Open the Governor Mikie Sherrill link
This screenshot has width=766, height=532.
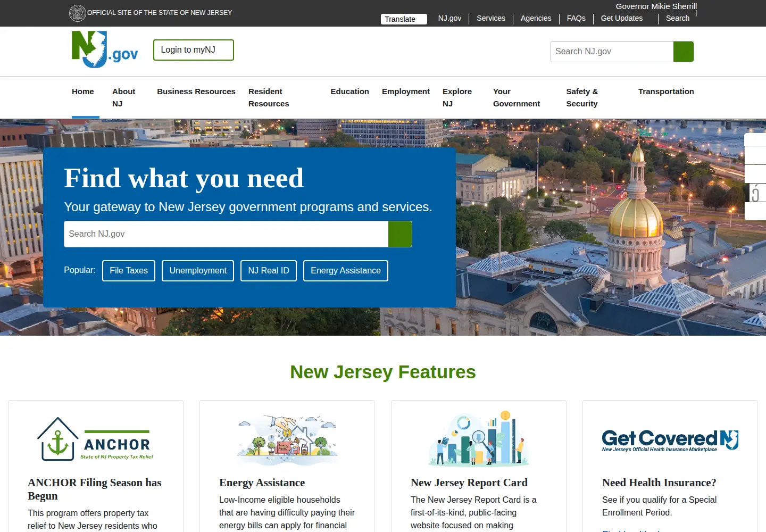[x=656, y=6]
